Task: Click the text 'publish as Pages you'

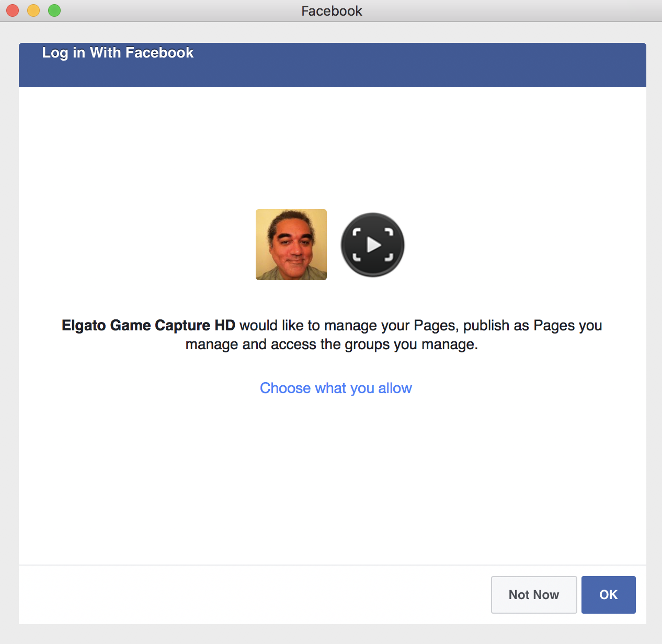Action: pyautogui.click(x=533, y=325)
